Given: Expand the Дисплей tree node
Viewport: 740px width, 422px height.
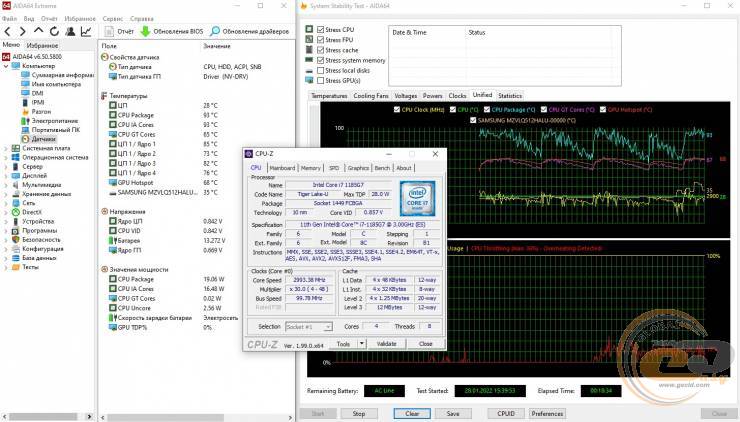Looking at the screenshot, I should click(6, 176).
